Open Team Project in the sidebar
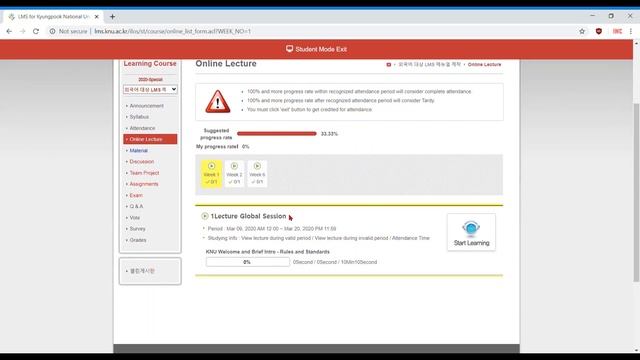 click(144, 173)
